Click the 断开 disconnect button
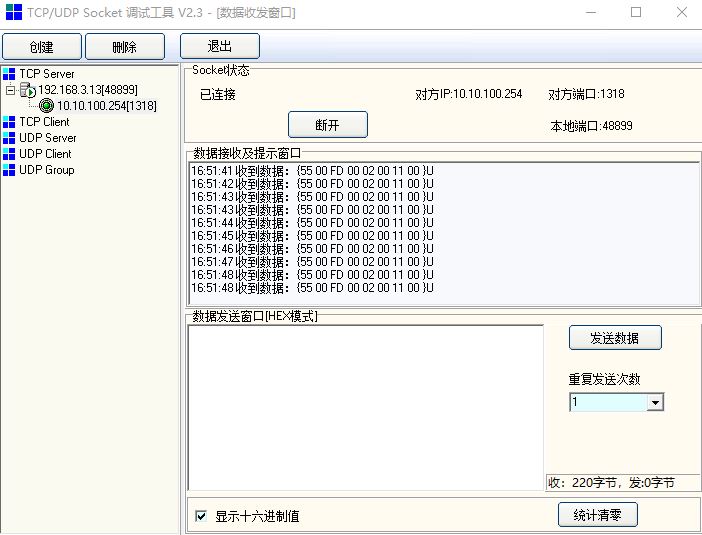 click(x=328, y=125)
